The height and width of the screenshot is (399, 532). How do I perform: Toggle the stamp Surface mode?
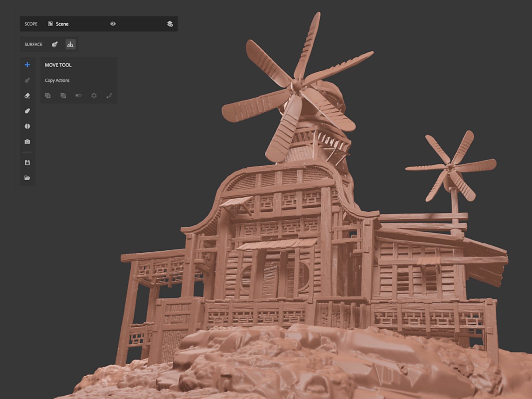coord(71,44)
